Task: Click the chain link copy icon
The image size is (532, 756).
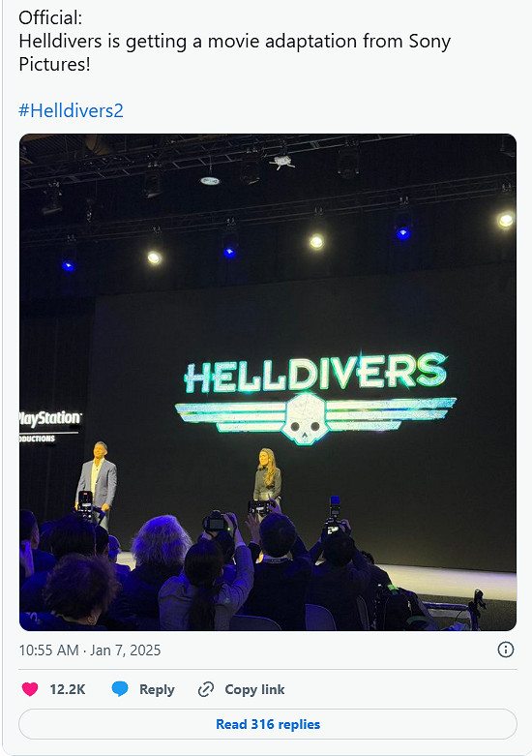Action: coord(206,689)
